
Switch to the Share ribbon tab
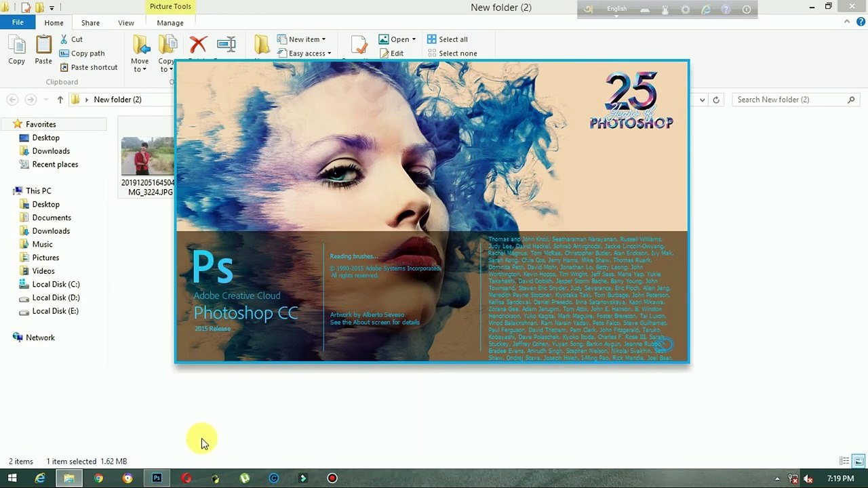[x=90, y=23]
